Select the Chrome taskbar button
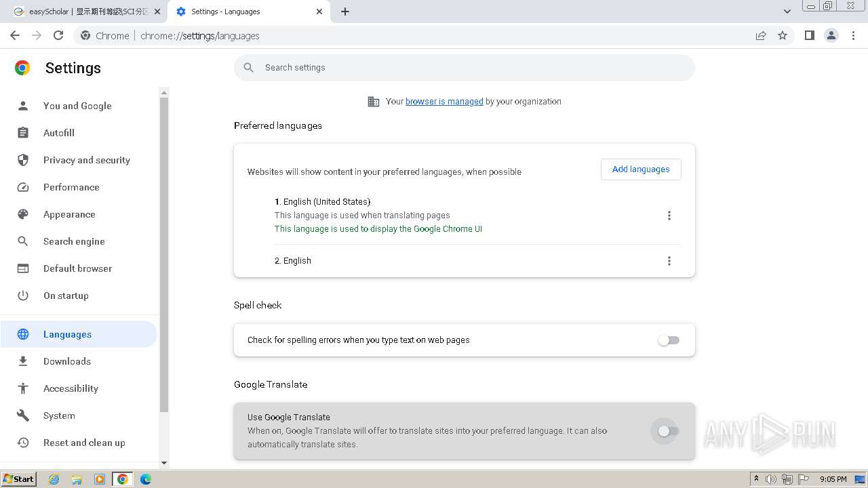The width and height of the screenshot is (868, 488). [123, 479]
